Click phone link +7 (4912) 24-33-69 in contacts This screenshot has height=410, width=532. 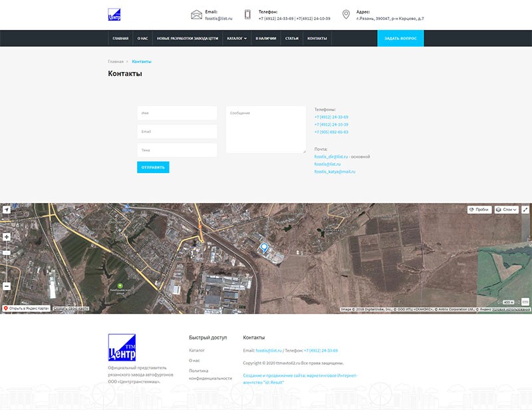point(331,117)
